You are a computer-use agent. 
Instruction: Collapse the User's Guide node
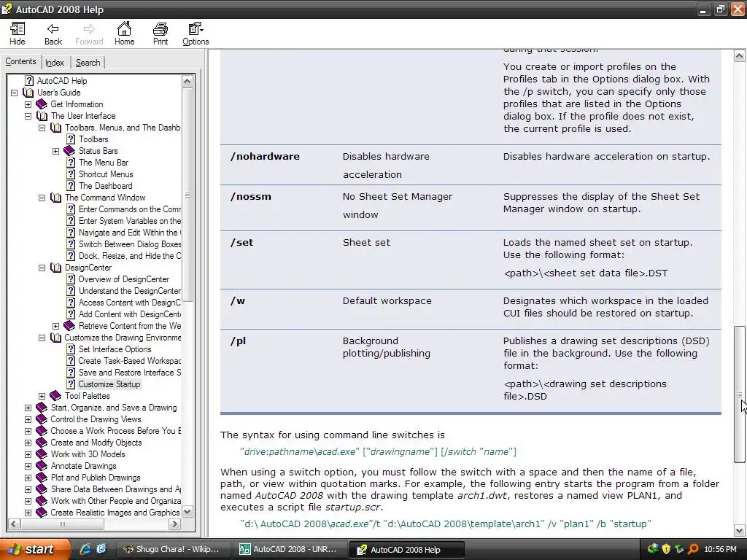[x=15, y=93]
